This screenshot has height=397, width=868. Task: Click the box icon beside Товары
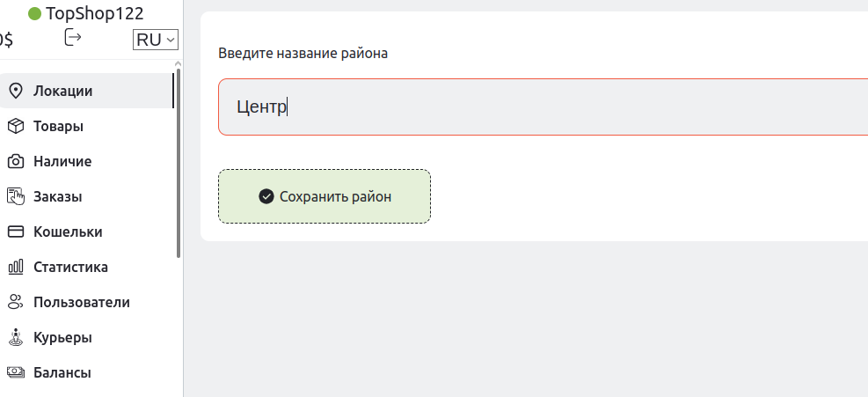coord(15,126)
